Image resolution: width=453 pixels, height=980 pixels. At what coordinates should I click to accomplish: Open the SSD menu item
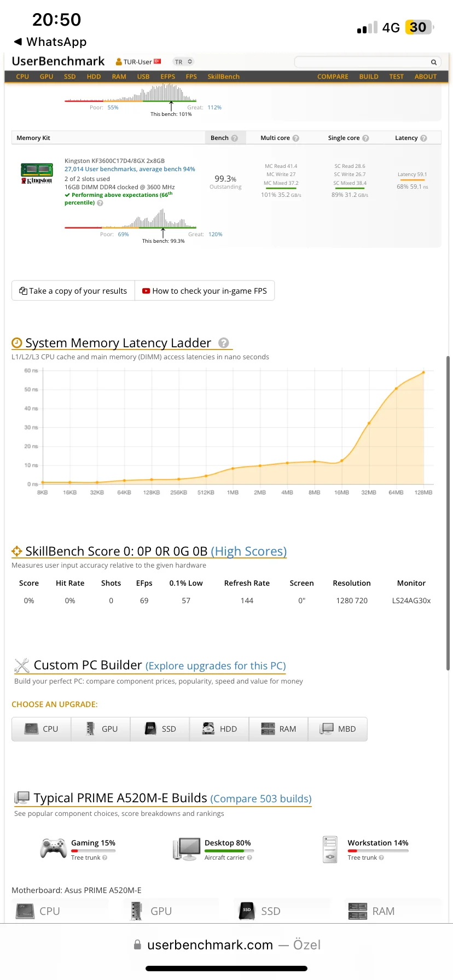tap(69, 77)
